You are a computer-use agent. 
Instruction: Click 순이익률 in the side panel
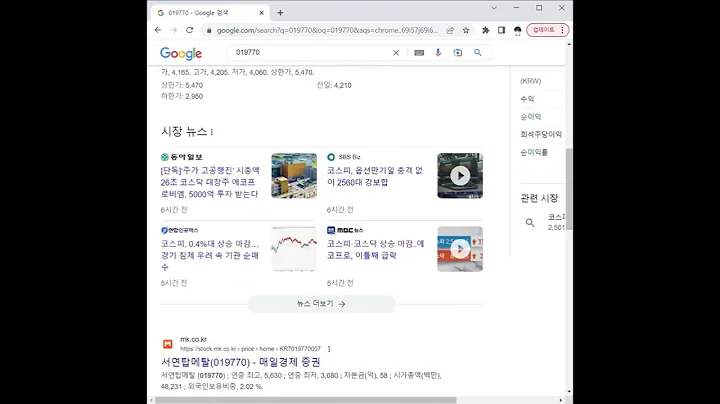point(534,152)
